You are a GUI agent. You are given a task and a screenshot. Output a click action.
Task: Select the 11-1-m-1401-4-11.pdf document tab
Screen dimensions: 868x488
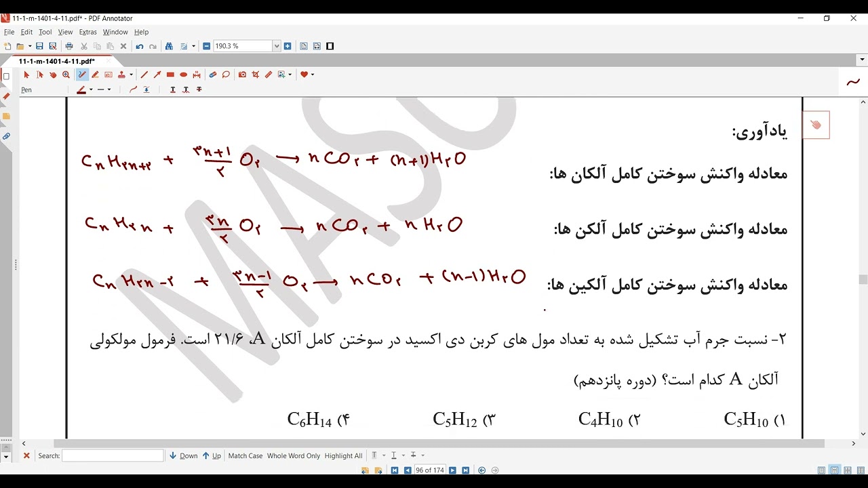(56, 61)
